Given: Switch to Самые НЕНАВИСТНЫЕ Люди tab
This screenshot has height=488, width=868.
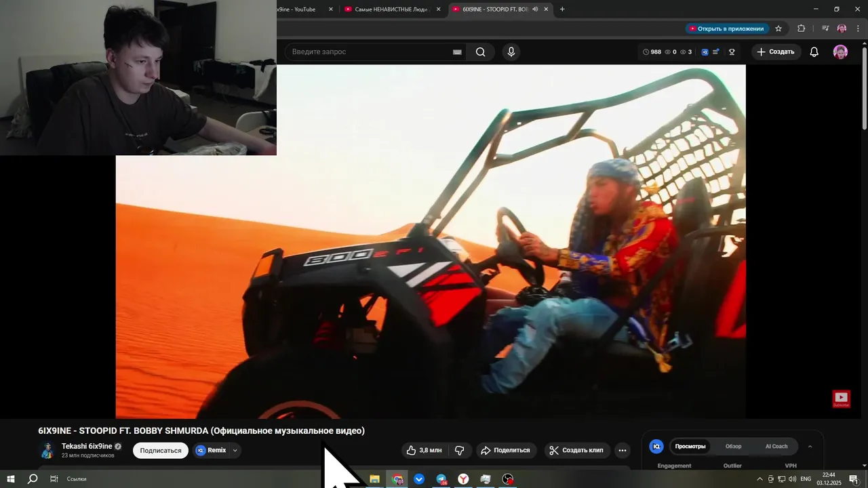Looking at the screenshot, I should [391, 9].
